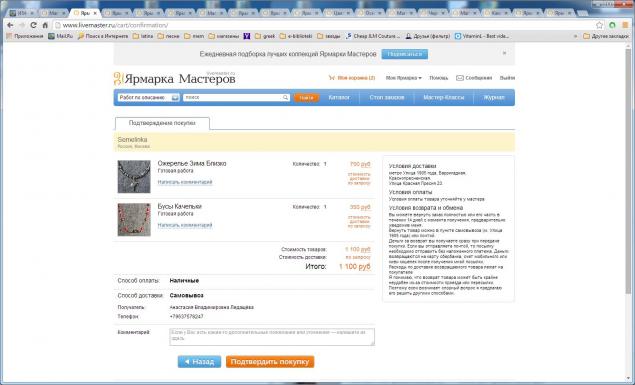Click the Выйти logout link
This screenshot has width=635, height=385.
pyautogui.click(x=507, y=78)
